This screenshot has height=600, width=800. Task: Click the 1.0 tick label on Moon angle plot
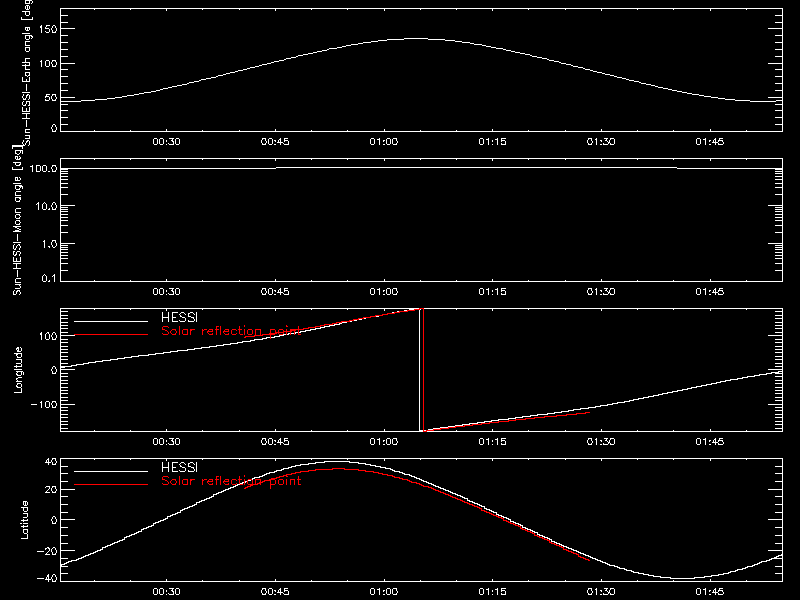coord(49,244)
